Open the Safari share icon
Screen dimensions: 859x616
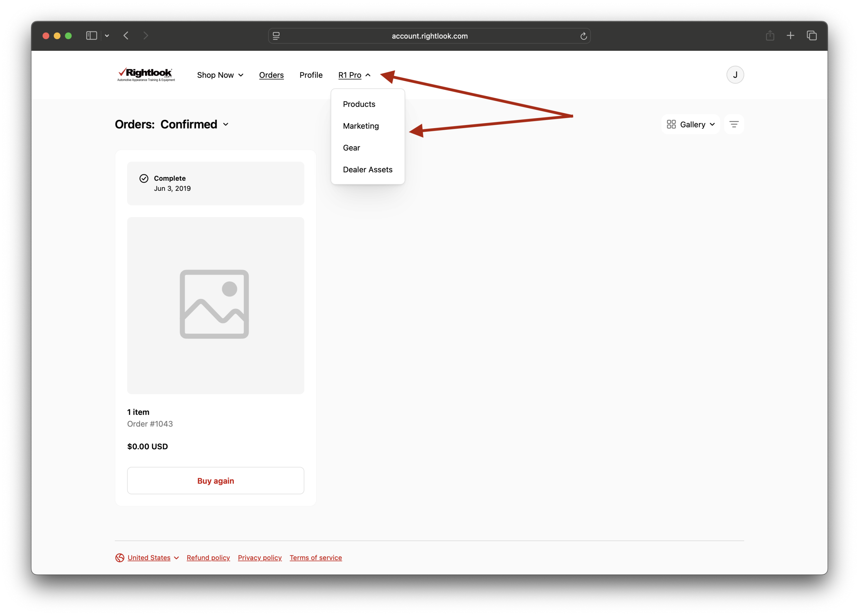(770, 36)
